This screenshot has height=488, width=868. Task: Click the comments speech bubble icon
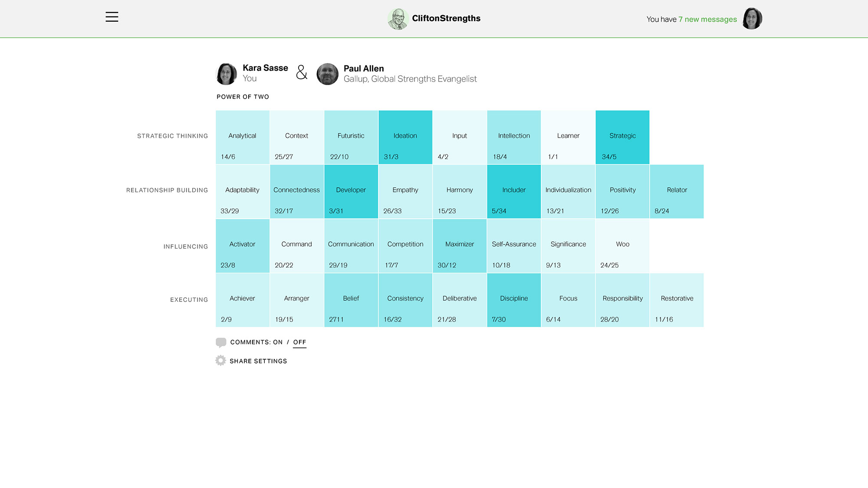tap(221, 342)
